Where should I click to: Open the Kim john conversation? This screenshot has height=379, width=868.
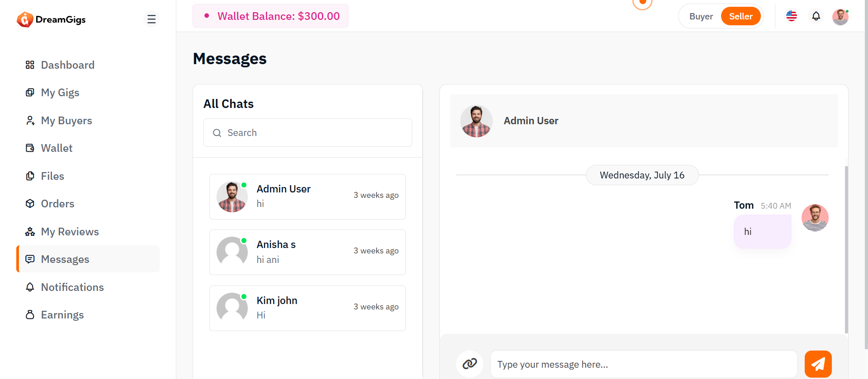pyautogui.click(x=307, y=308)
